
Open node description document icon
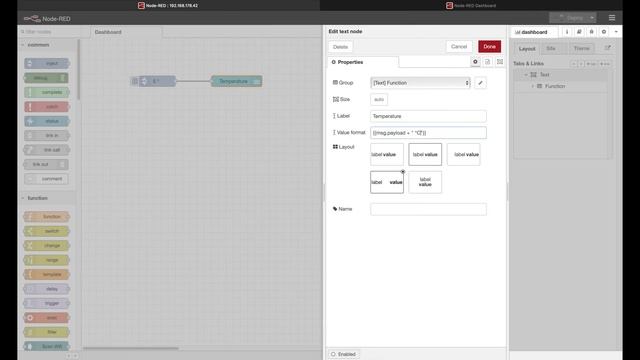point(487,62)
